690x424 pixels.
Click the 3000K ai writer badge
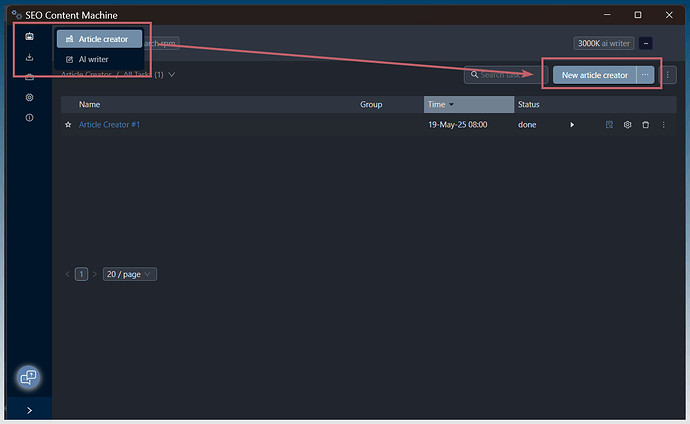click(x=604, y=43)
